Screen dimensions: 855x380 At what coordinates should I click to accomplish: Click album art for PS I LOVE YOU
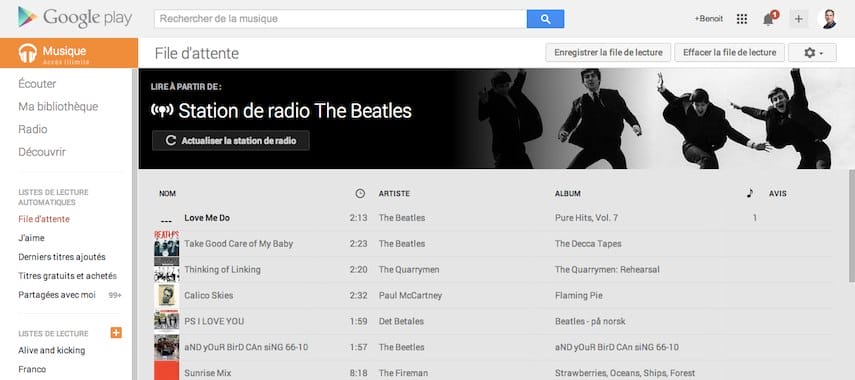coord(166,321)
